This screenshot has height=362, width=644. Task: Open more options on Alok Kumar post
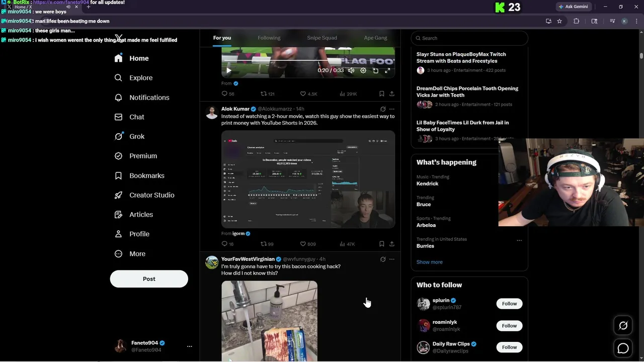point(392,109)
